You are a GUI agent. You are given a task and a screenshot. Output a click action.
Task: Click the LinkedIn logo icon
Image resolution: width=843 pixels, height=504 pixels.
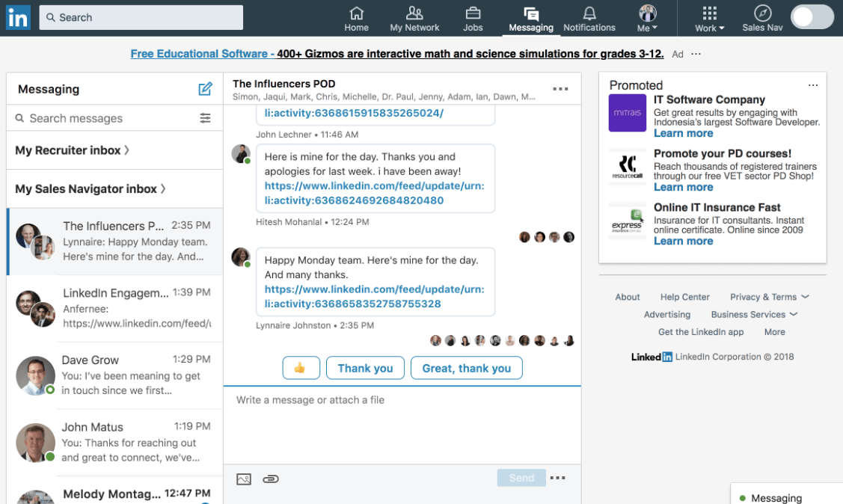pos(18,18)
